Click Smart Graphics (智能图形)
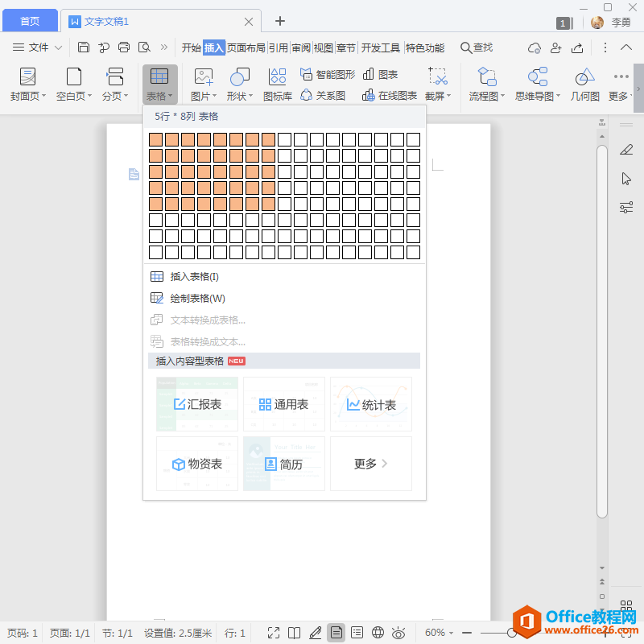The width and height of the screenshot is (644, 644). point(328,74)
